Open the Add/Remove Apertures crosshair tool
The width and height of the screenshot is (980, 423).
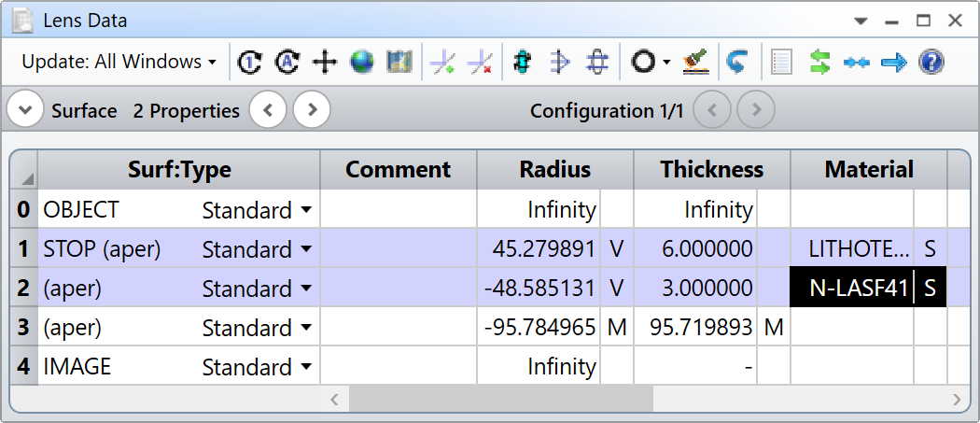pos(325,62)
